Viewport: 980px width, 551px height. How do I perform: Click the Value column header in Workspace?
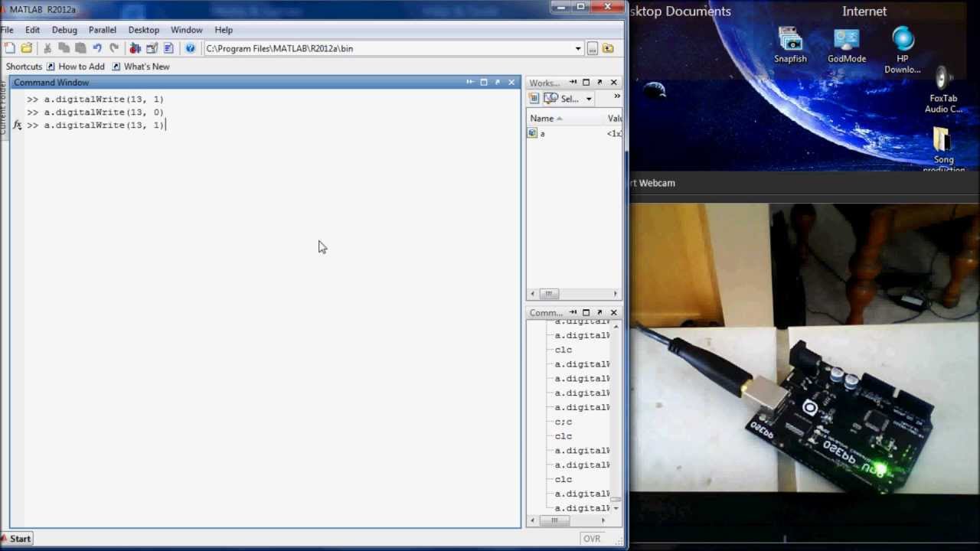pyautogui.click(x=613, y=118)
